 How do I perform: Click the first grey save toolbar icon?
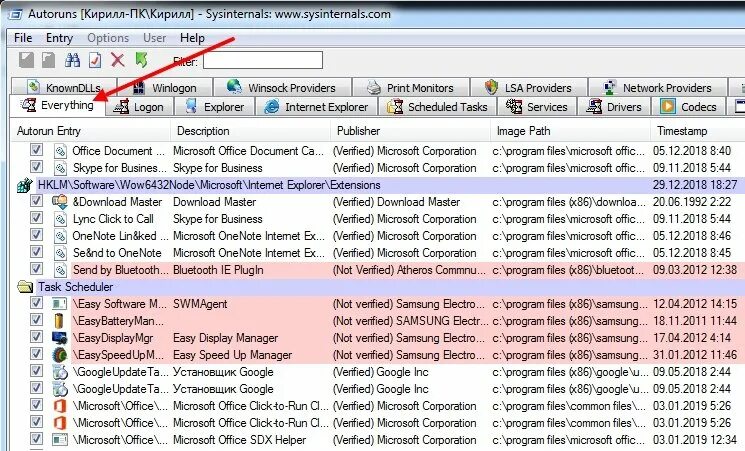coord(26,60)
